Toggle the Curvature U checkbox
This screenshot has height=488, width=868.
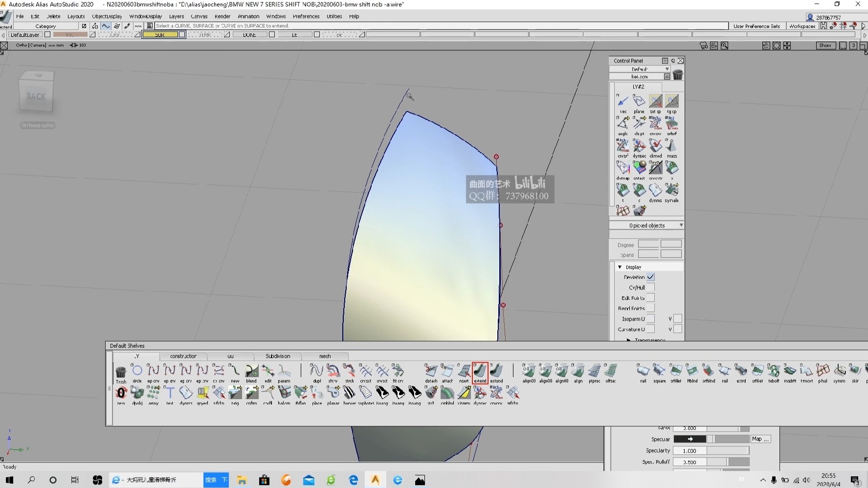(x=650, y=329)
